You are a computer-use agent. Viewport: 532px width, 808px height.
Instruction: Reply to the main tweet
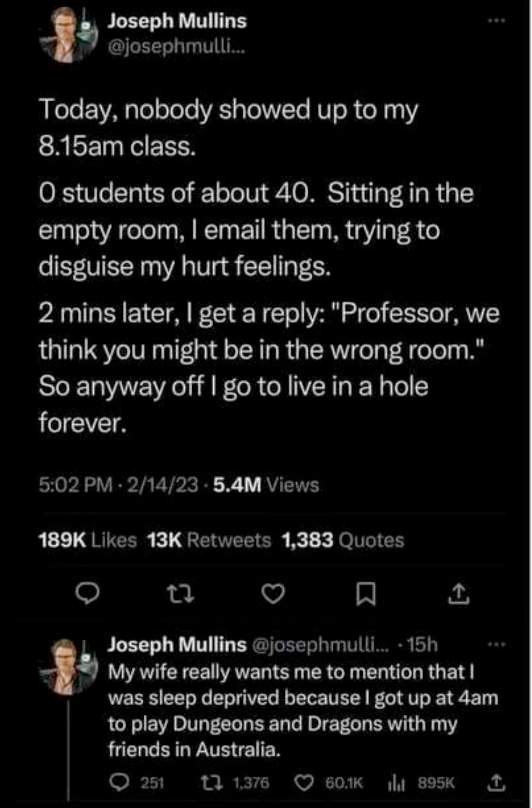(x=88, y=595)
